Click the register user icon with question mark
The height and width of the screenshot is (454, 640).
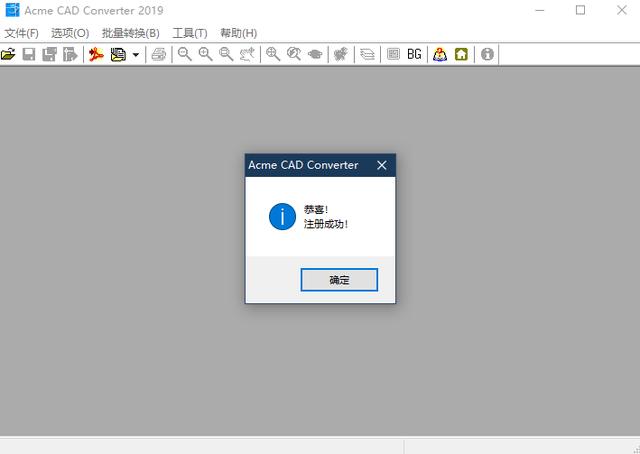coord(440,54)
